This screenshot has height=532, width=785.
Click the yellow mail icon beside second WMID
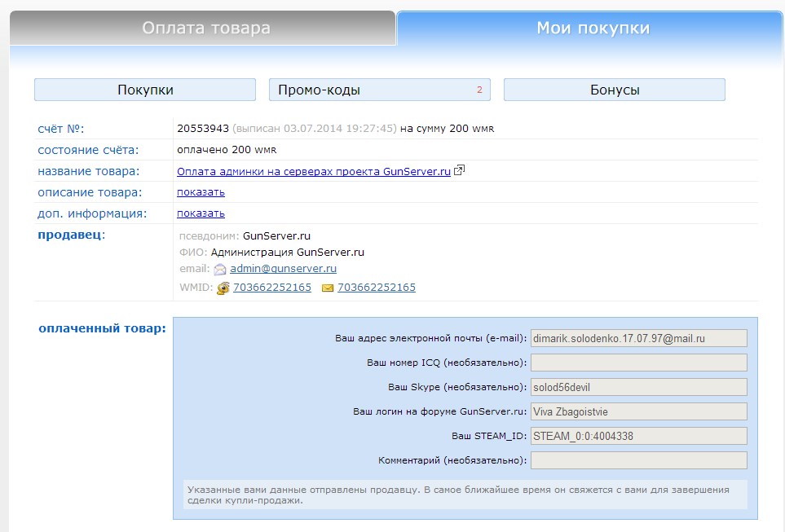pos(328,288)
